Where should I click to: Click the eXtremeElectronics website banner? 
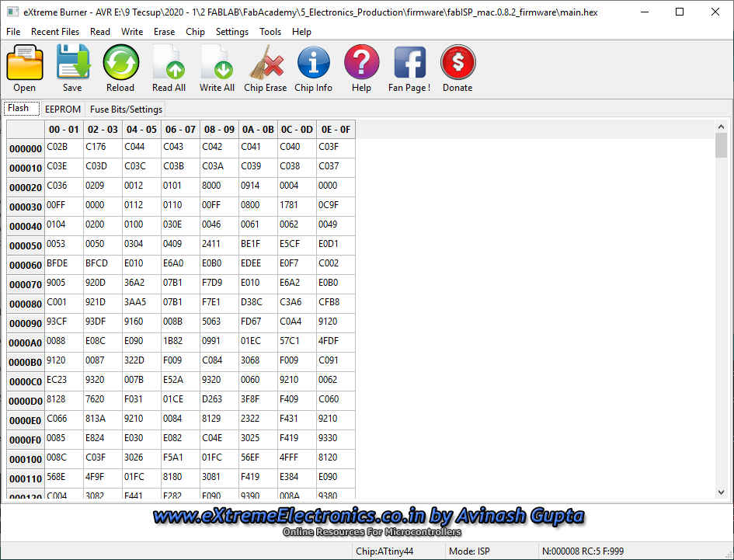click(x=369, y=520)
